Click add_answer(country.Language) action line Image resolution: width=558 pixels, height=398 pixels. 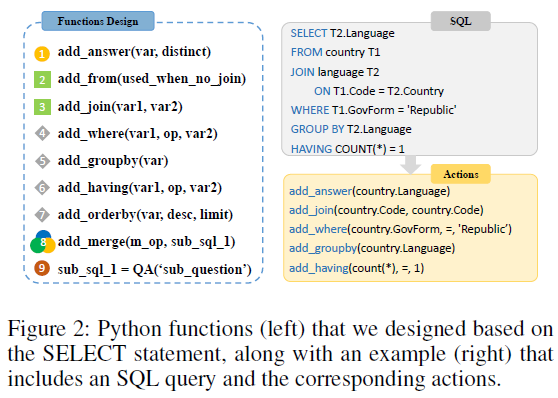pyautogui.click(x=370, y=191)
